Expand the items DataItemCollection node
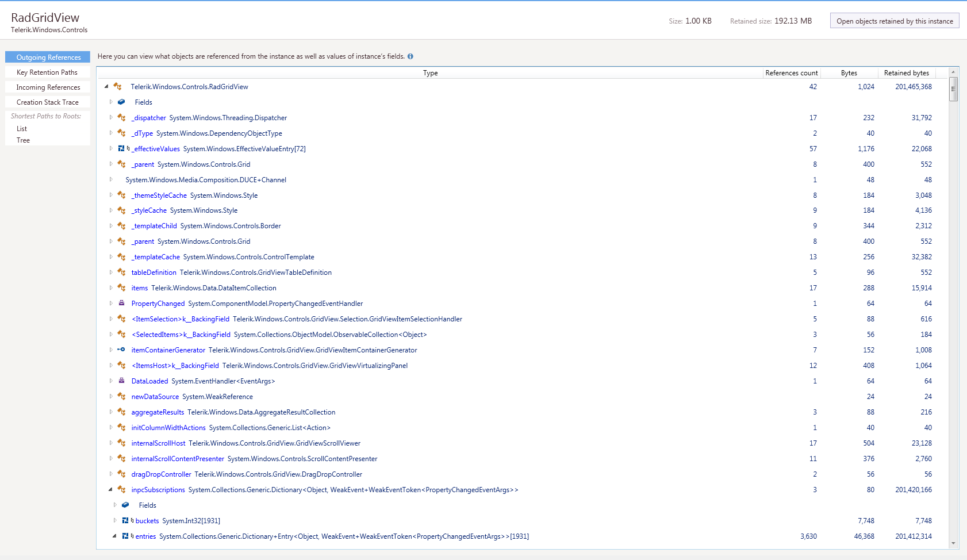 click(x=111, y=288)
